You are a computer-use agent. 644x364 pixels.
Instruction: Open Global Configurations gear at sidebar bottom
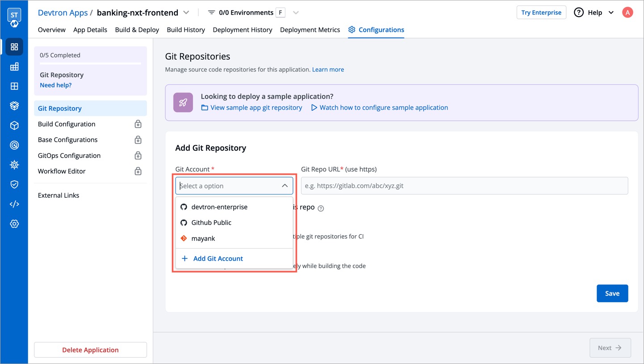[x=14, y=224]
